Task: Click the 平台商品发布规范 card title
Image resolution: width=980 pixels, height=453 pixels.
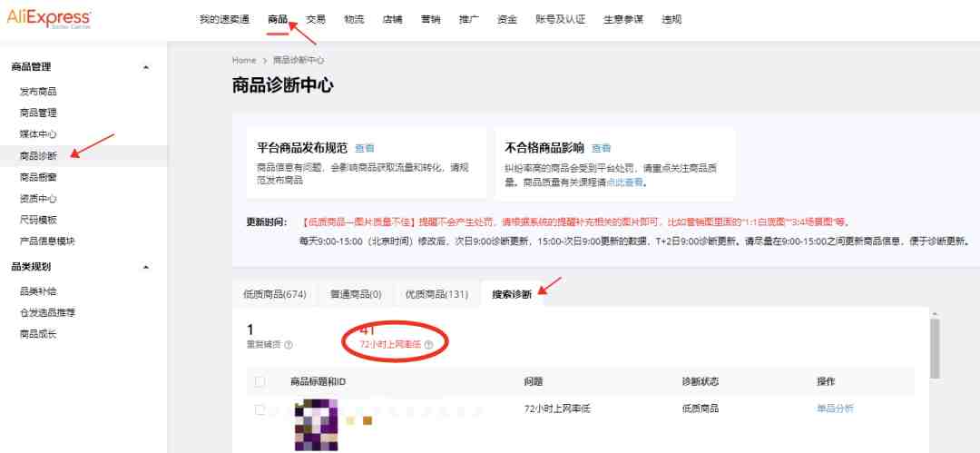Action: pyautogui.click(x=302, y=148)
